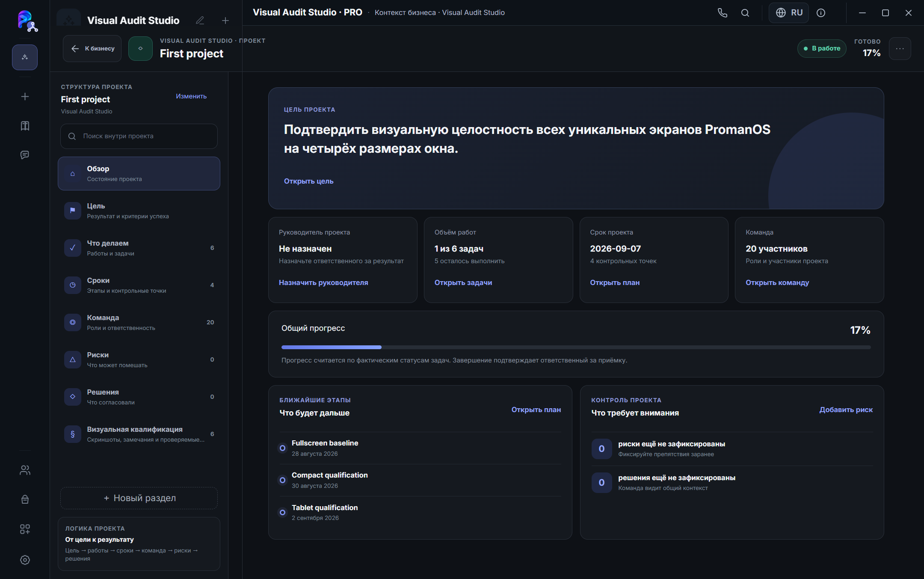
Task: Open the Цель section
Action: pyautogui.click(x=139, y=211)
